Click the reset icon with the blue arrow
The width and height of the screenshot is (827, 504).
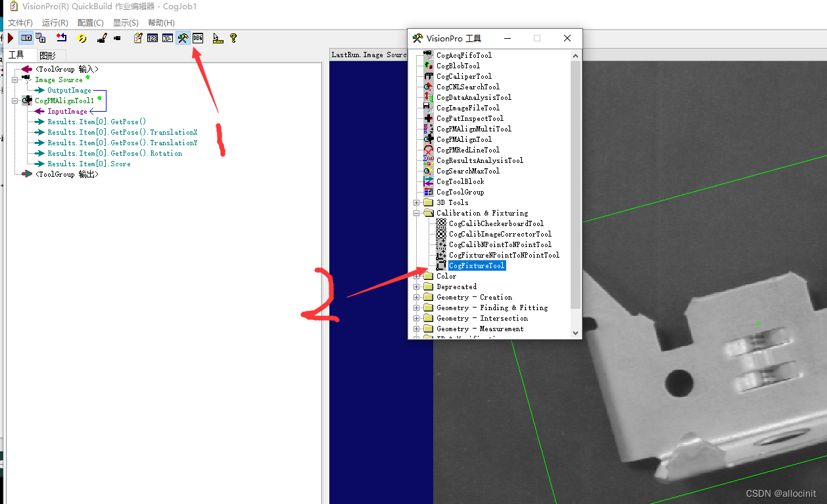[x=61, y=38]
